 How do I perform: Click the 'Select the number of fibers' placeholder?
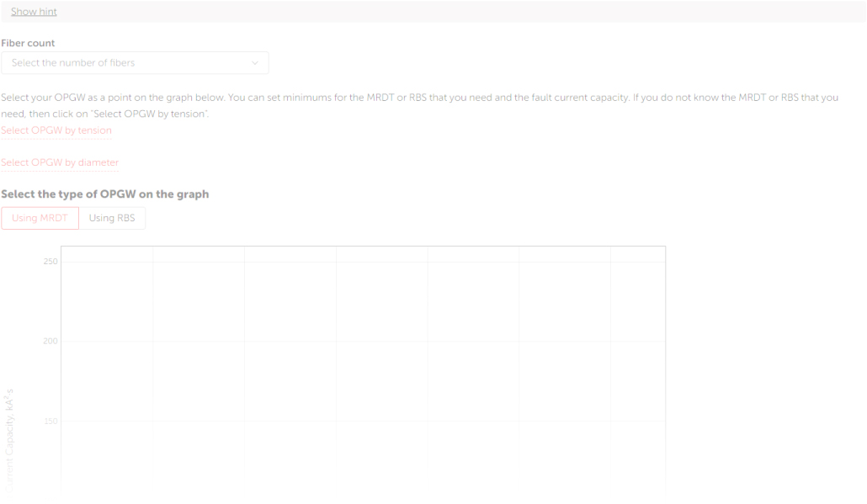pos(73,63)
